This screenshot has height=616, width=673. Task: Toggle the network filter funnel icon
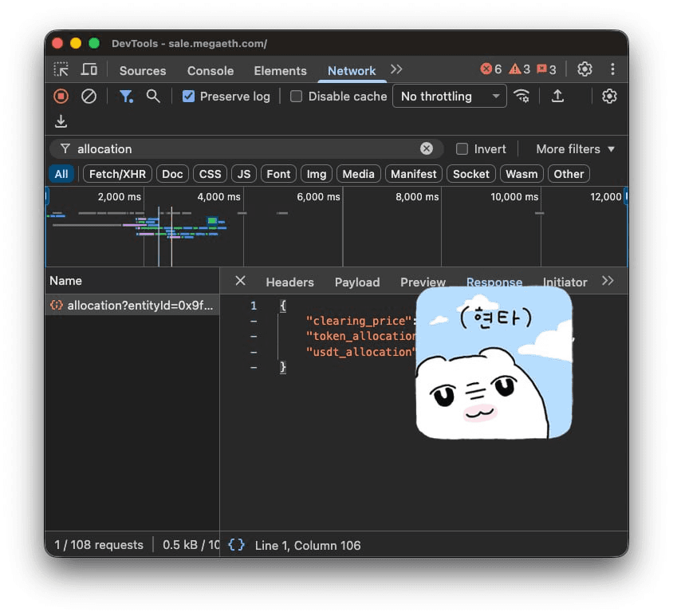click(x=126, y=96)
